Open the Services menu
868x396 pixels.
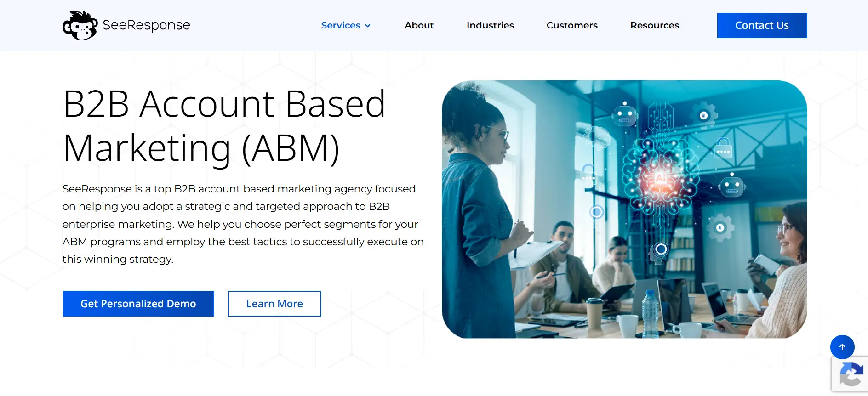coord(341,25)
